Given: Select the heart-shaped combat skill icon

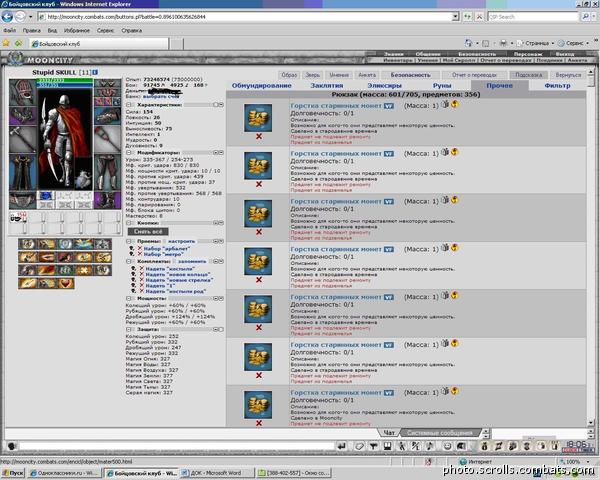Looking at the screenshot, I should pos(65,283).
